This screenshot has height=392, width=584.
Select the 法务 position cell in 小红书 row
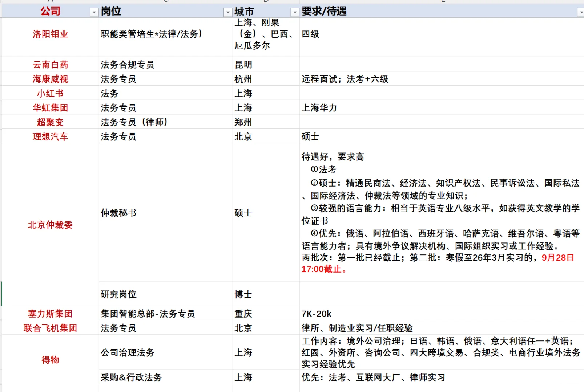[166, 93]
